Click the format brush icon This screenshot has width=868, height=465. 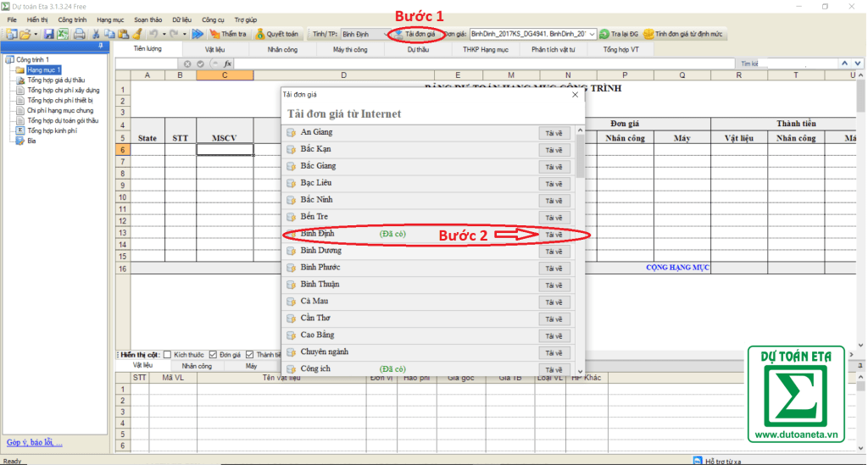(136, 34)
